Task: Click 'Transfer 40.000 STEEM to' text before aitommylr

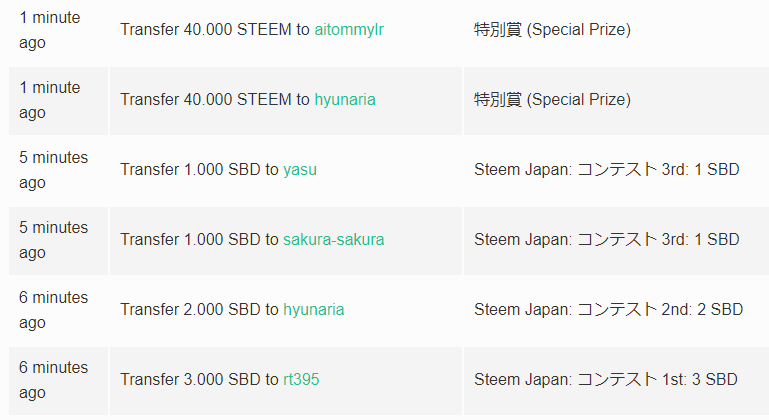Action: pos(214,30)
